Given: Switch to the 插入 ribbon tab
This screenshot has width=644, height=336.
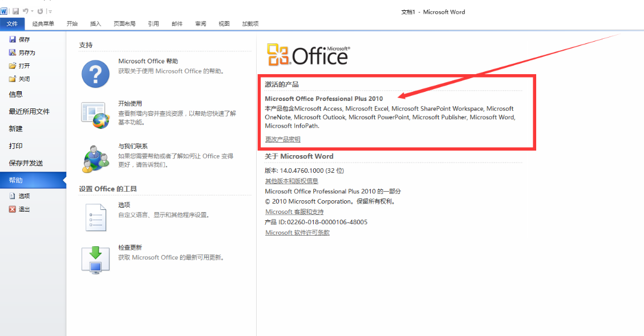Looking at the screenshot, I should [x=95, y=24].
